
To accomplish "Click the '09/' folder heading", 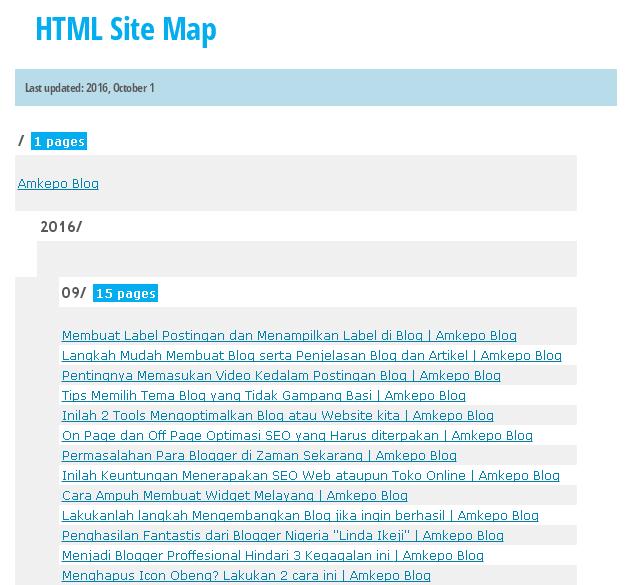I will tap(74, 293).
